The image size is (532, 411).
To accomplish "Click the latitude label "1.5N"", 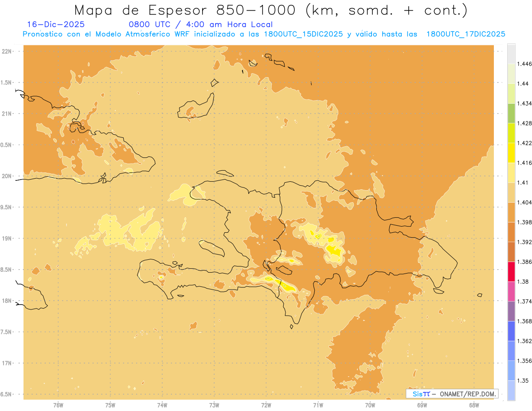I will 6,82.
